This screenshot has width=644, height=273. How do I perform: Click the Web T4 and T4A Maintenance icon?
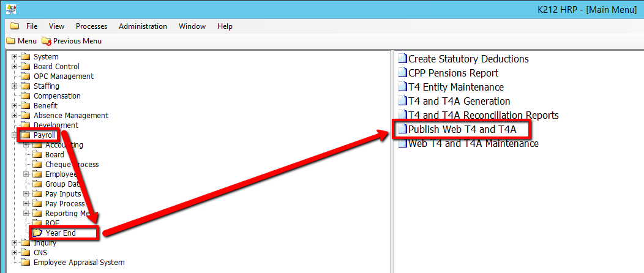402,144
